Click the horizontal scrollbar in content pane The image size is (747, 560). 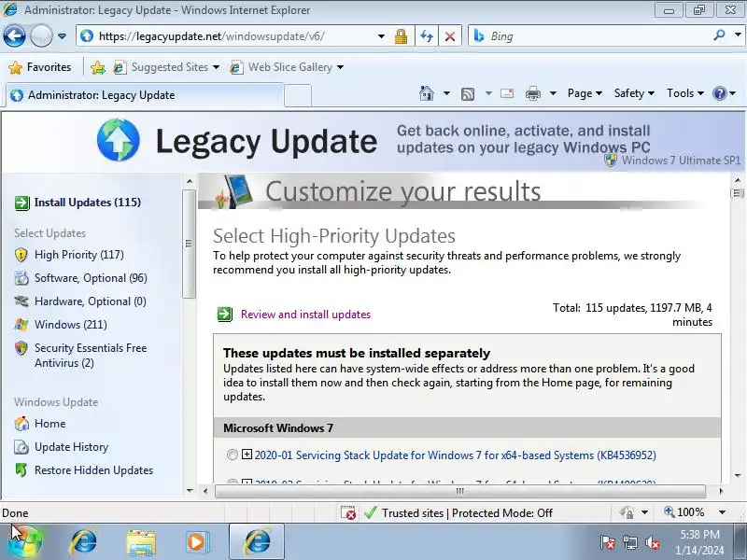(x=459, y=491)
